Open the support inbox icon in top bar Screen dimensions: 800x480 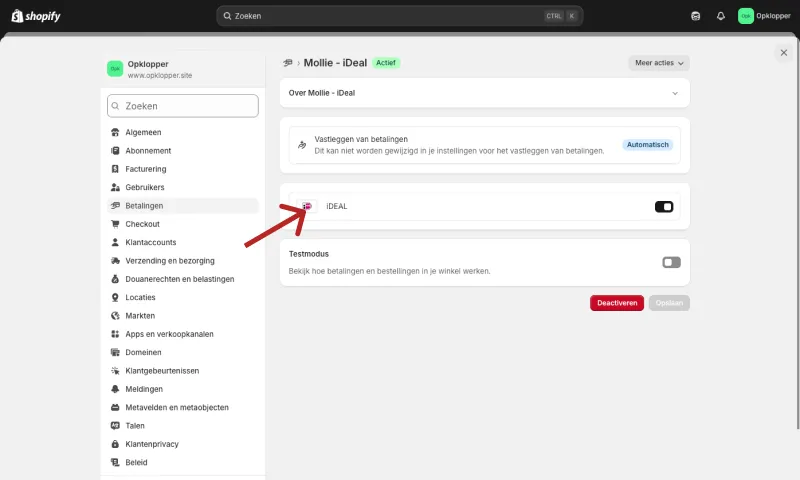[x=695, y=16]
